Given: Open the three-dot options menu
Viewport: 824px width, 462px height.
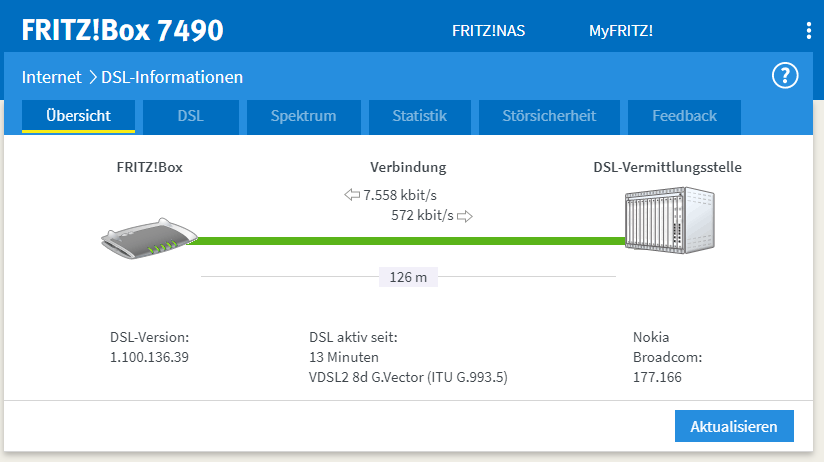Looking at the screenshot, I should [808, 30].
